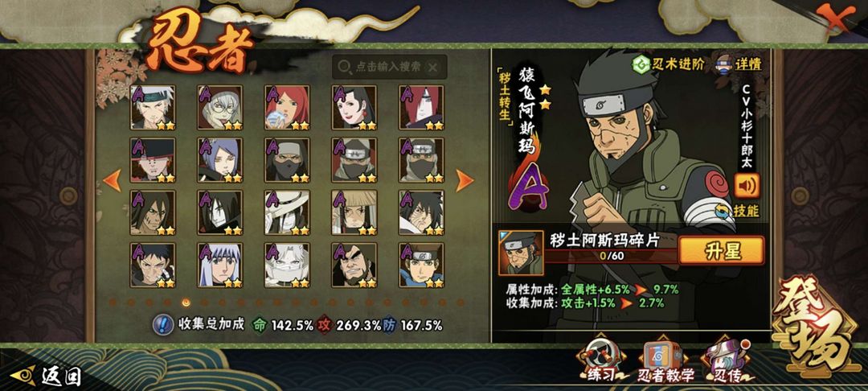Open the 练习 practice mode icon
Screen dimensions: 868x391
[x=600, y=360]
